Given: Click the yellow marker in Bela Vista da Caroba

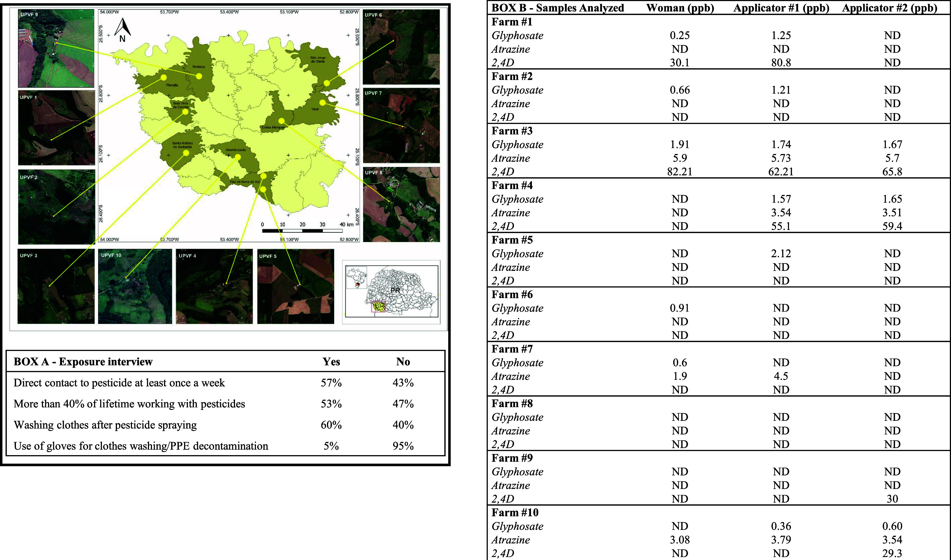Looking at the screenshot, I should click(185, 112).
